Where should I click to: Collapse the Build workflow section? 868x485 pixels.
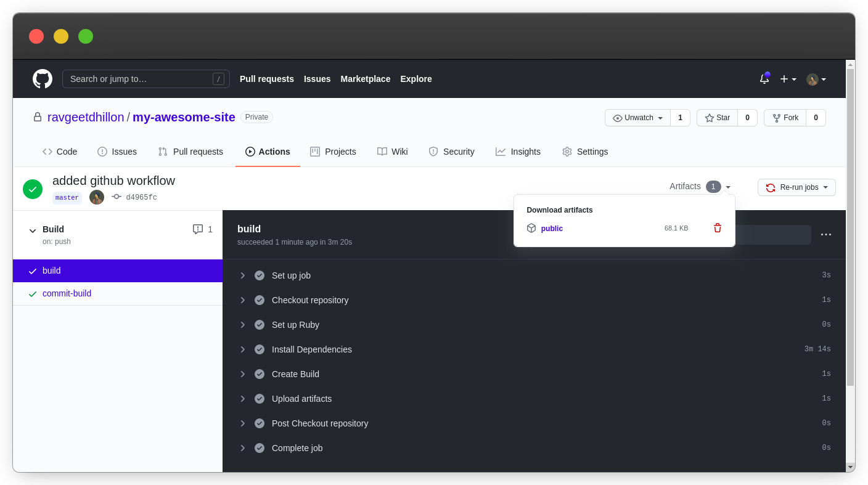tap(33, 229)
